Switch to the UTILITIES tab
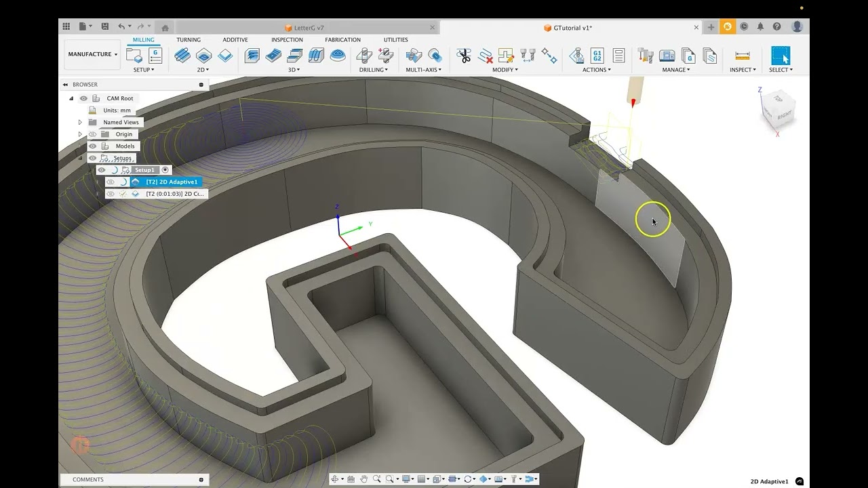This screenshot has width=868, height=488. 396,40
